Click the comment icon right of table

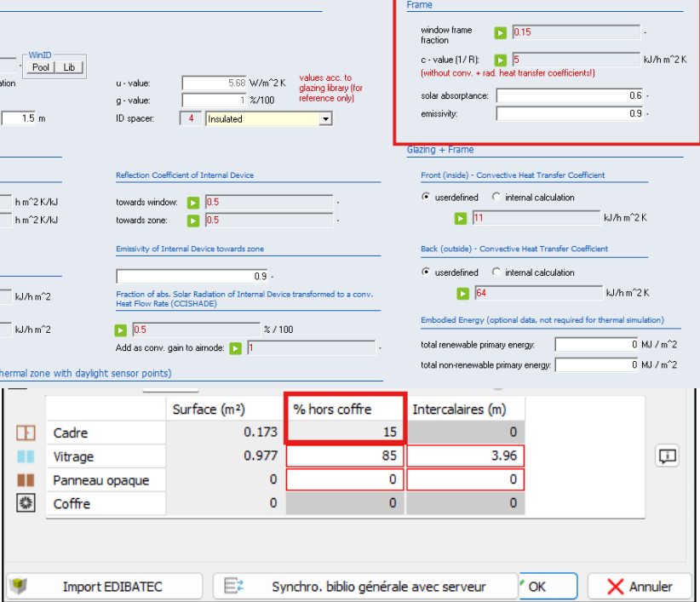click(x=667, y=456)
